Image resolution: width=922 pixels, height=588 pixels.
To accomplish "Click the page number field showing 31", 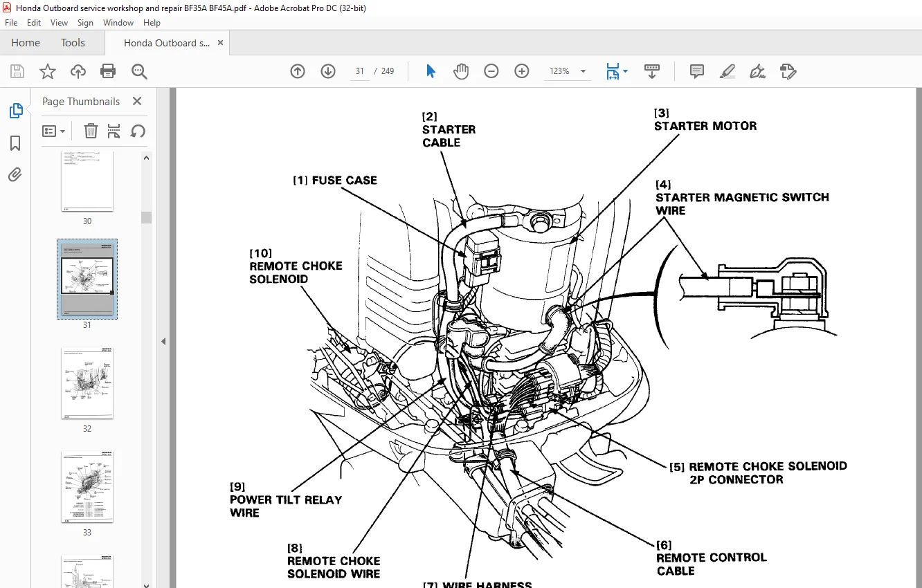I will click(x=360, y=71).
